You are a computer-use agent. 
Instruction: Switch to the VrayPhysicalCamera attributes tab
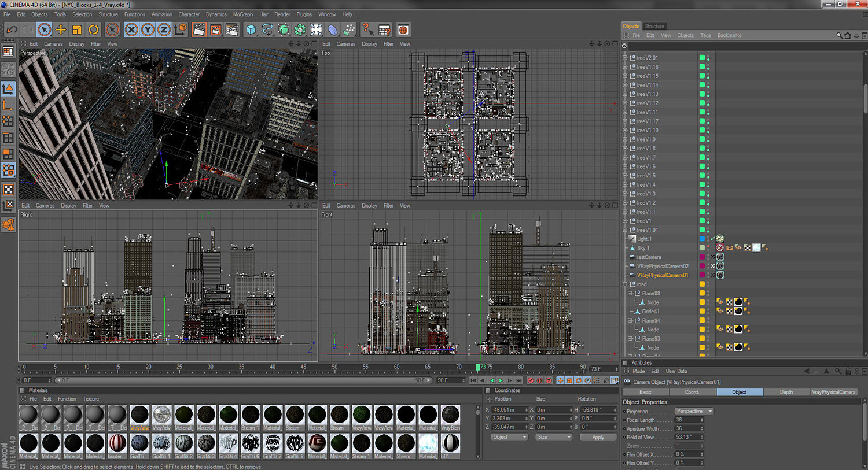click(x=833, y=392)
